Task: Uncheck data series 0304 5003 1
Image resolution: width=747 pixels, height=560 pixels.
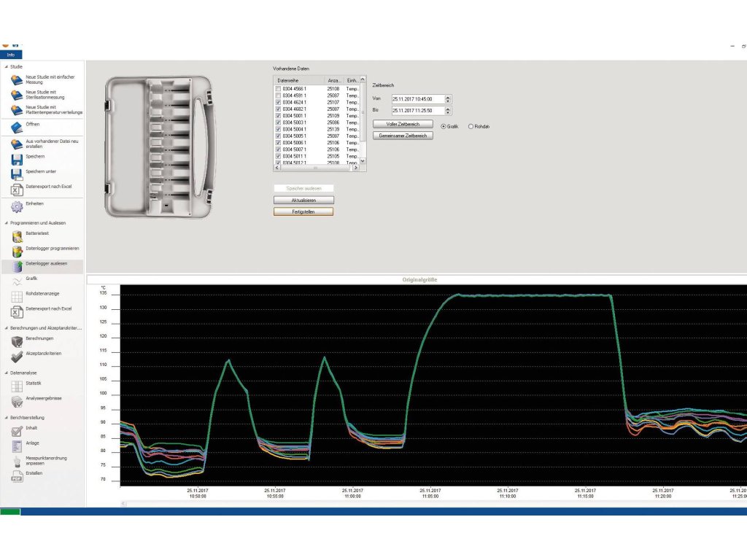Action: [x=278, y=122]
